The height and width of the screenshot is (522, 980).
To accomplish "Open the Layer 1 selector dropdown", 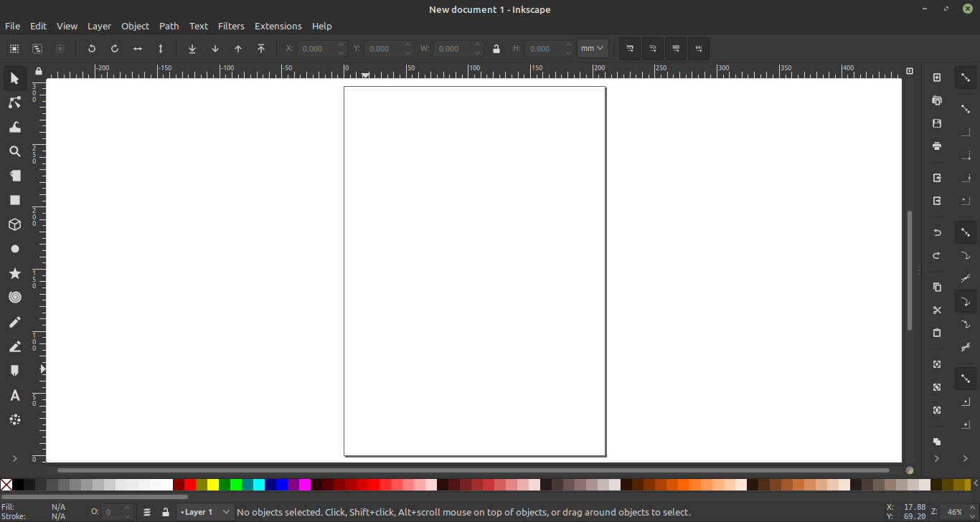I will pyautogui.click(x=205, y=512).
